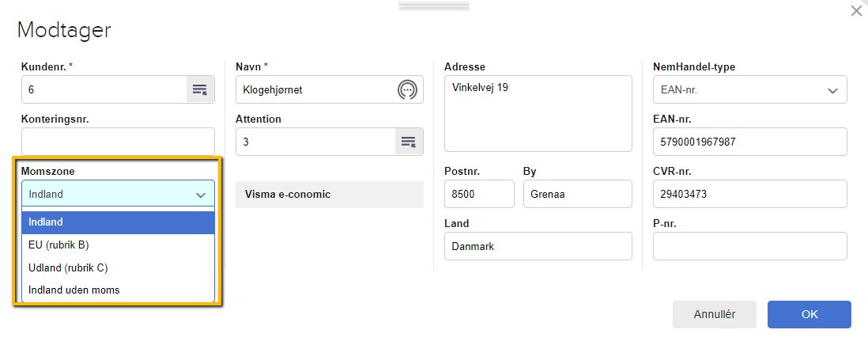Pick Udland (rubrik C) in Momszone list
The image size is (868, 345).
[118, 267]
